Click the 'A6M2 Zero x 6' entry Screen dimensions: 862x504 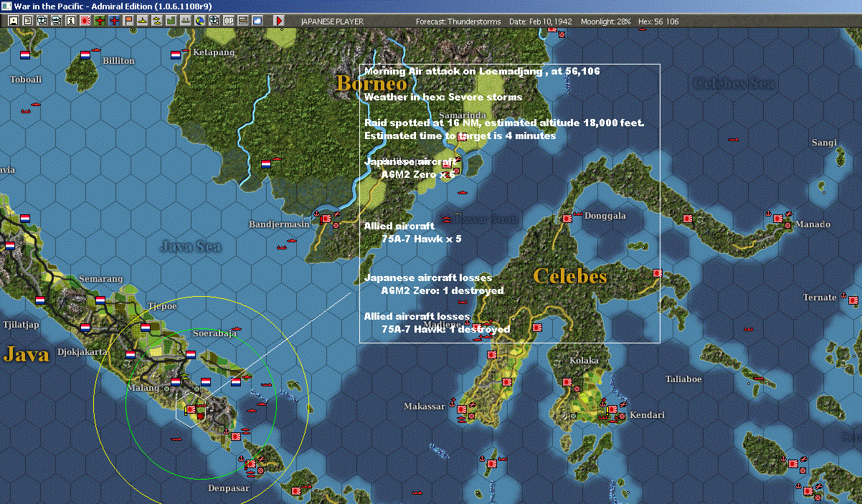point(417,174)
